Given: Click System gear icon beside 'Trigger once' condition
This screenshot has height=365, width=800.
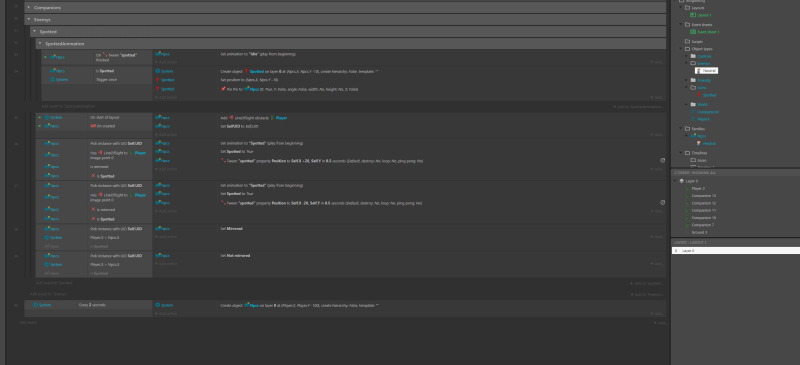Looking at the screenshot, I should point(52,80).
